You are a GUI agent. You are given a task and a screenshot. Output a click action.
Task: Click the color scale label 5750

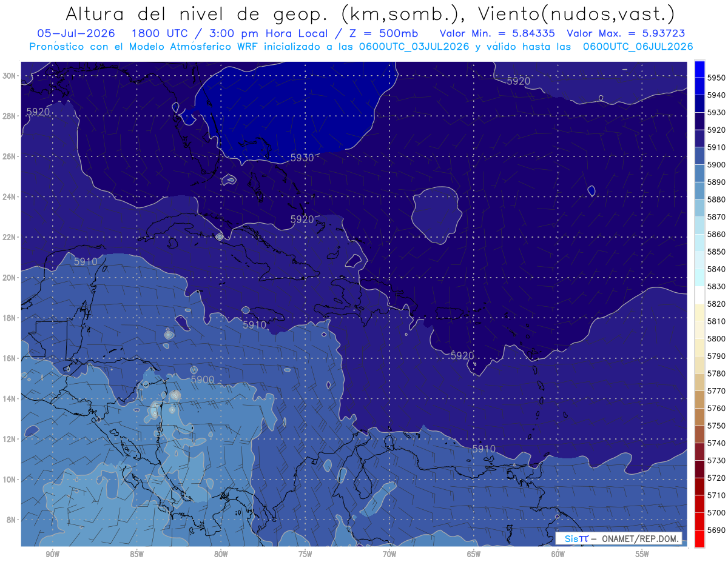pyautogui.click(x=716, y=426)
